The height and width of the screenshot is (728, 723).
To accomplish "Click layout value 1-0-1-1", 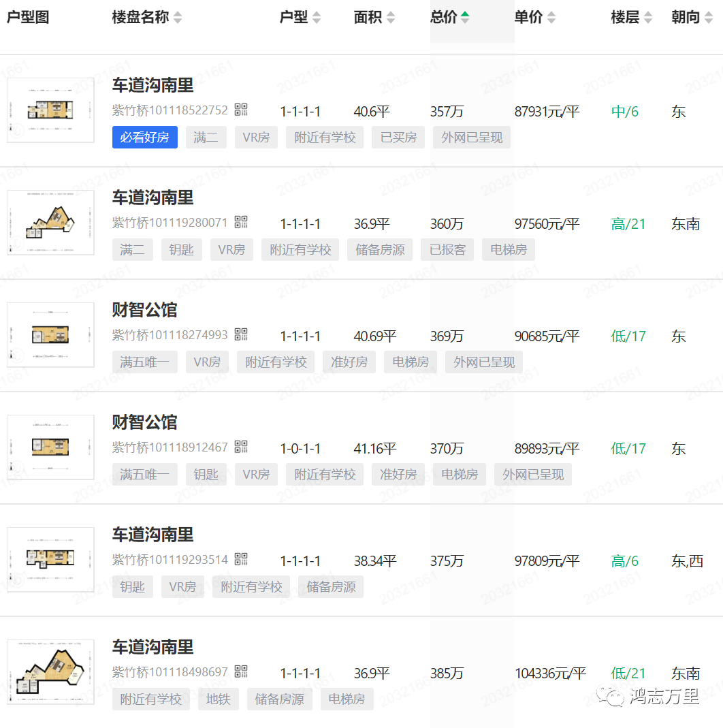I will [x=300, y=449].
